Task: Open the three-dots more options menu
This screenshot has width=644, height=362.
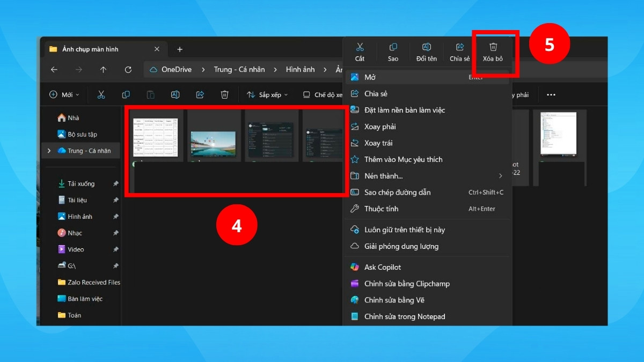Action: point(551,94)
